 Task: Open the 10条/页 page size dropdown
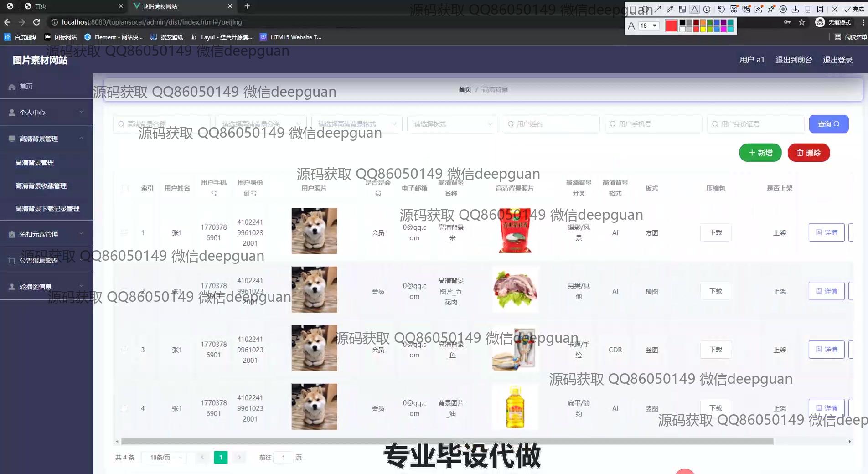(x=164, y=457)
